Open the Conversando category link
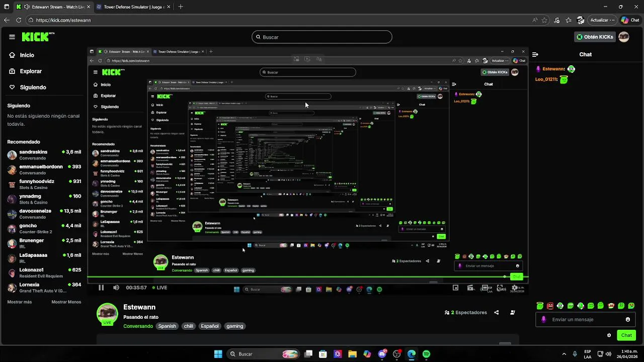644x362 pixels. tap(138, 326)
